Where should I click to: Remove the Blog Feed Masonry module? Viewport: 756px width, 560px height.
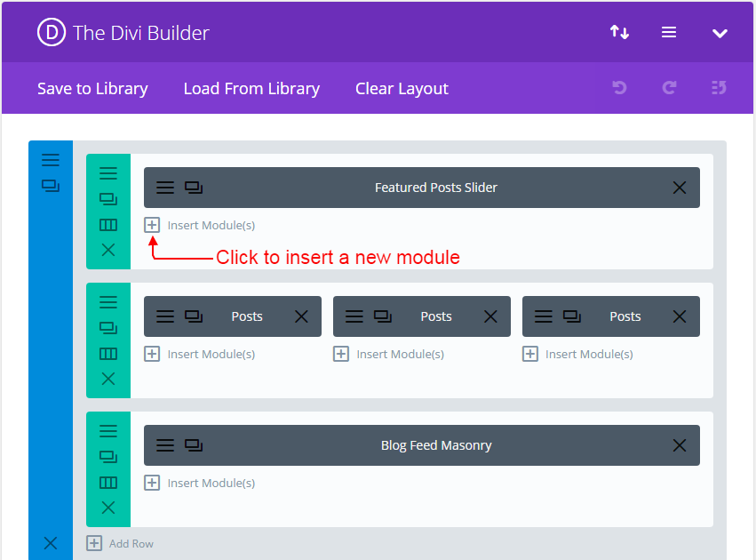pyautogui.click(x=680, y=445)
